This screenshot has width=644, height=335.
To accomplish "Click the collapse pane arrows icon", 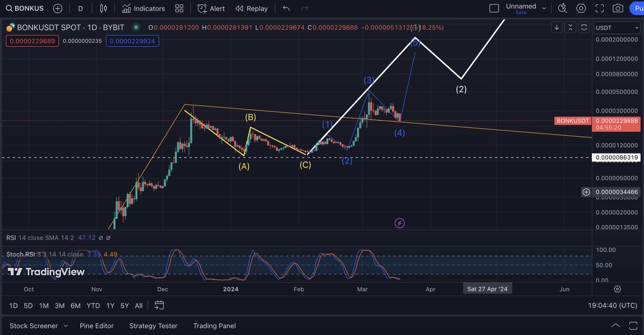I will click(571, 27).
